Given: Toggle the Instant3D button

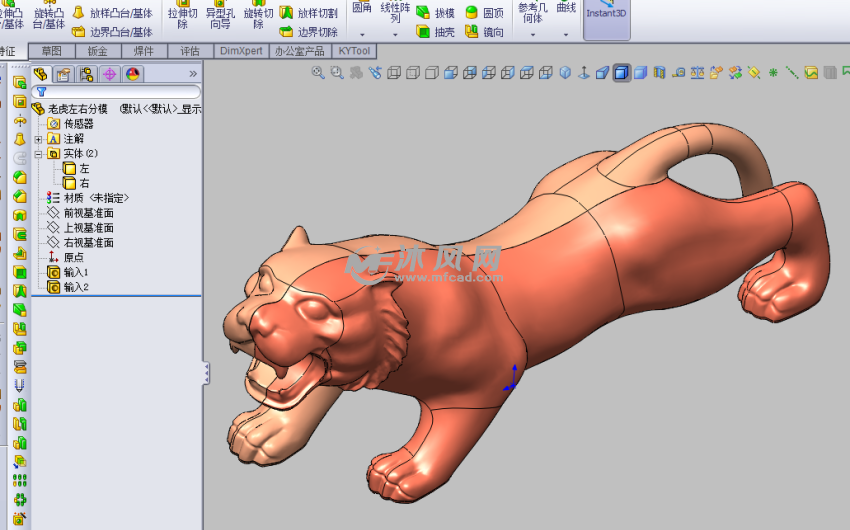Looking at the screenshot, I should click(606, 13).
